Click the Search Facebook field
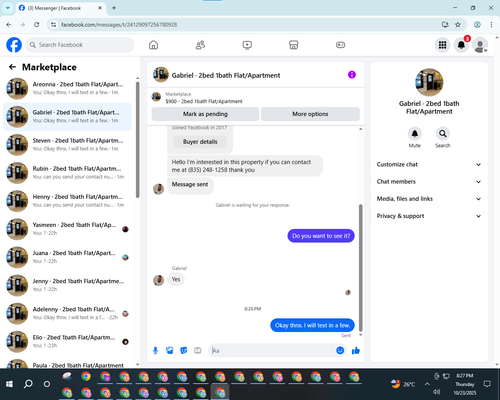Image resolution: width=500 pixels, height=400 pixels. point(80,45)
